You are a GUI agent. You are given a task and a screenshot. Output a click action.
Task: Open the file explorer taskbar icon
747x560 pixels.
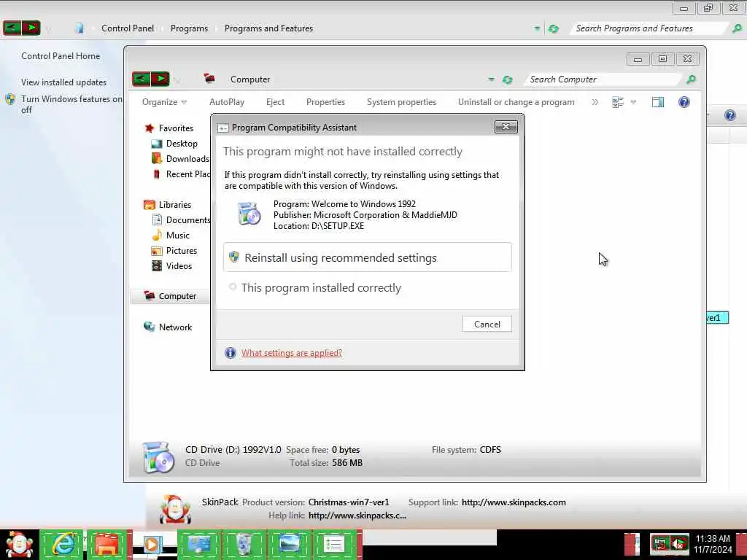pyautogui.click(x=107, y=544)
